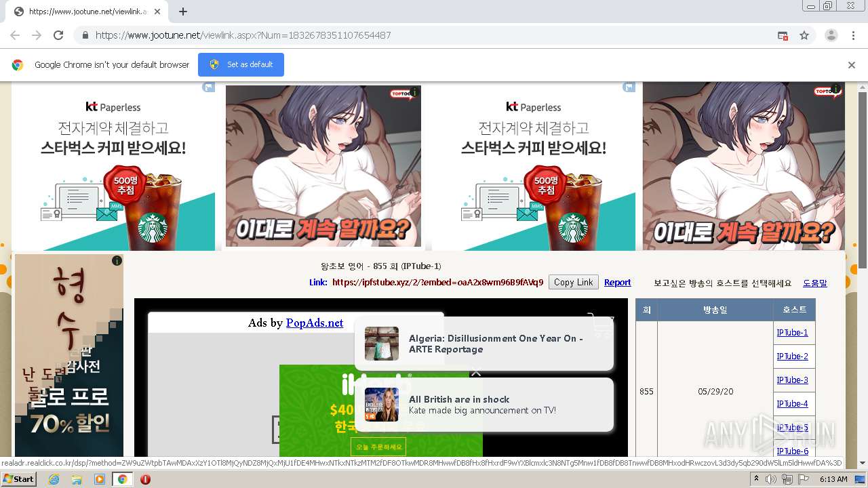868x488 pixels.
Task: Dismiss the default browser notification bar
Action: tap(852, 65)
